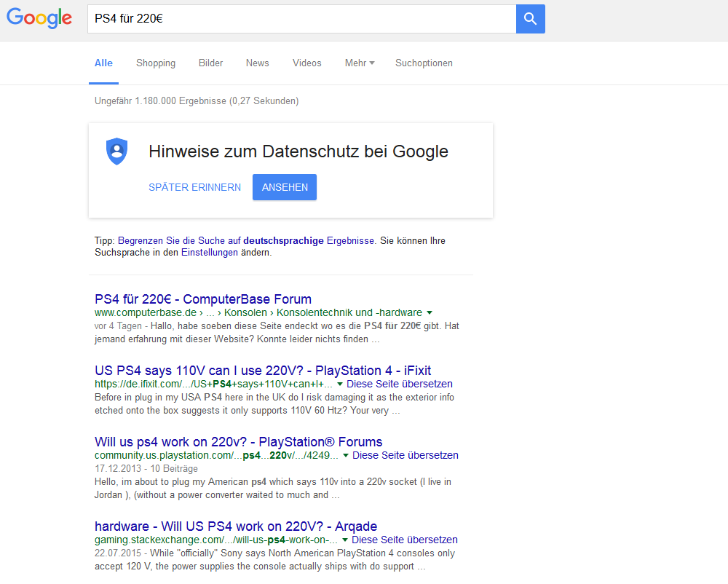Open PS4 für 220€ ComputerBase Forum result

coord(203,299)
